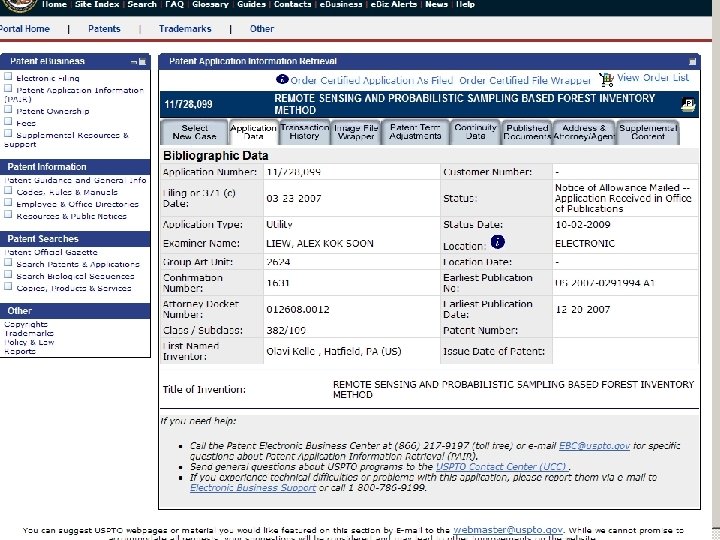720x540 pixels.
Task: Open the Electronic Business Support link
Action: pos(253,488)
